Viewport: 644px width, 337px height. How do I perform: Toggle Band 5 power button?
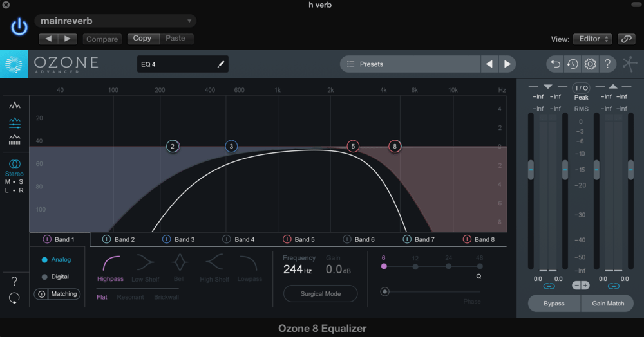287,239
